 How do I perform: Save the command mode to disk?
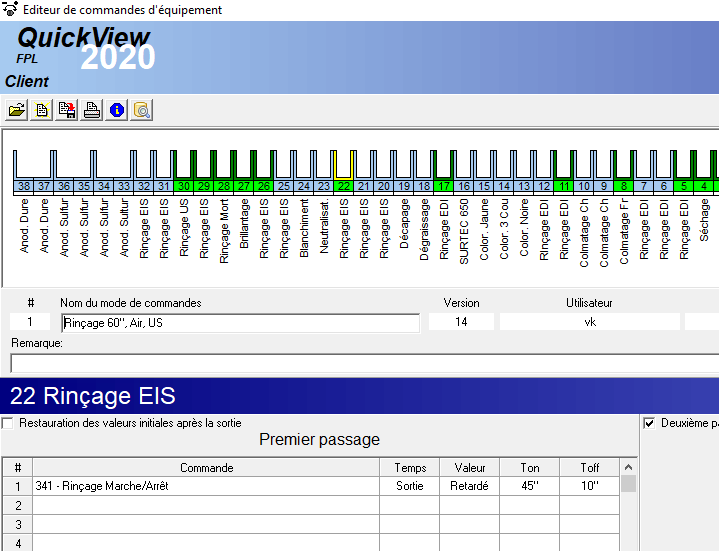(x=66, y=110)
